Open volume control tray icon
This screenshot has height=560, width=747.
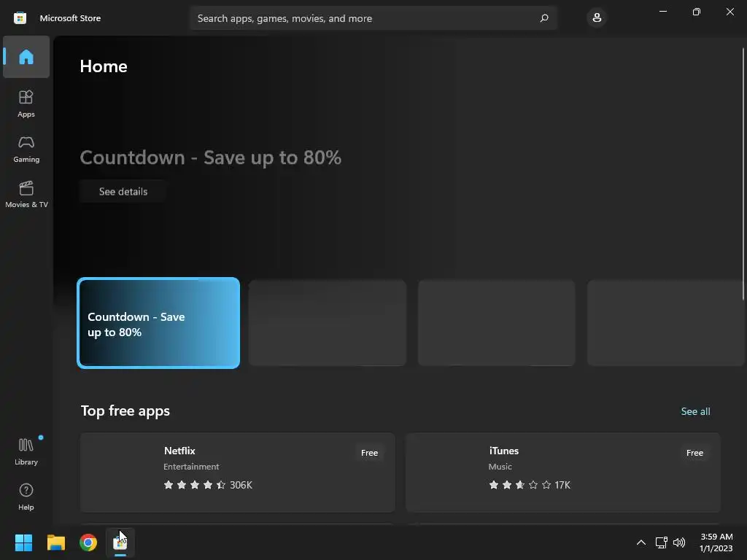click(x=679, y=542)
